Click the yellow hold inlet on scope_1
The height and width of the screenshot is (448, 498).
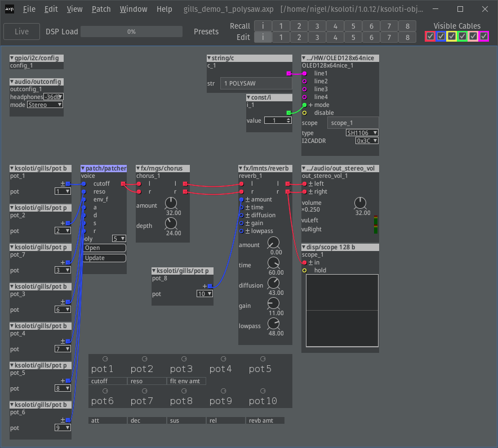(305, 270)
